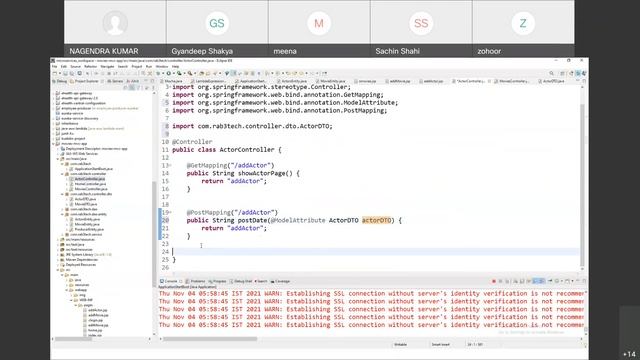This screenshot has height=360, width=640.
Task: Click the New file toolbar icon
Action: tap(54, 73)
